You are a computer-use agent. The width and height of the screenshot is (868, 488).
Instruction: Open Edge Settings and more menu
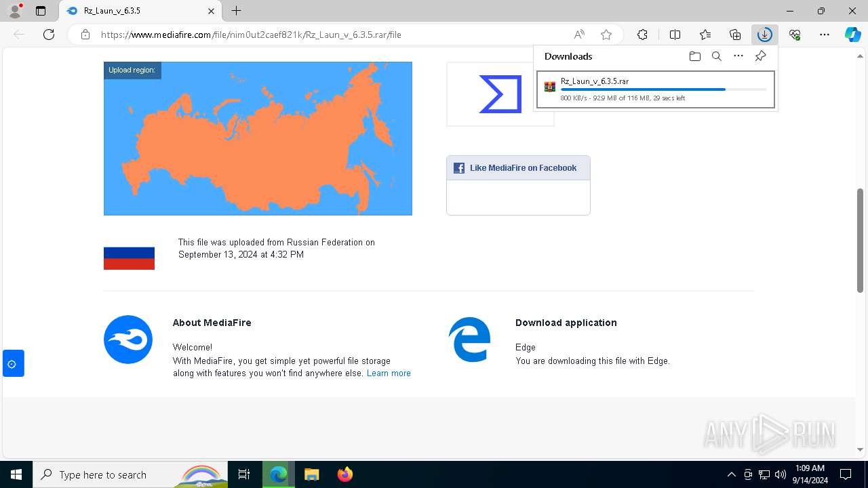(825, 35)
